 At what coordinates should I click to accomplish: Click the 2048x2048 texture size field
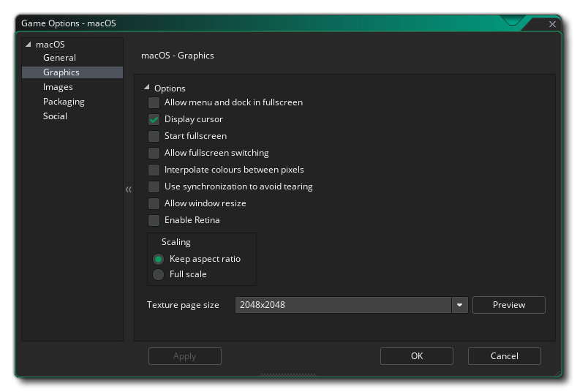(343, 305)
